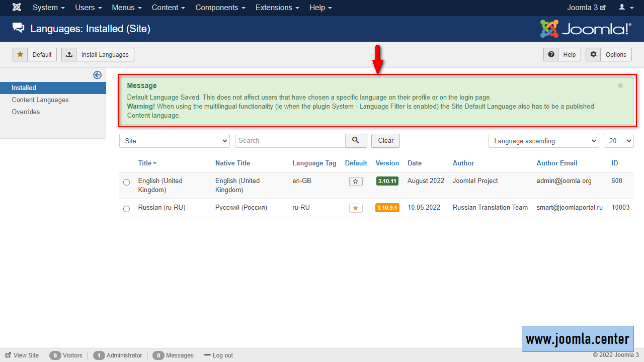Open the user account menu icon
644x362 pixels.
tap(626, 8)
